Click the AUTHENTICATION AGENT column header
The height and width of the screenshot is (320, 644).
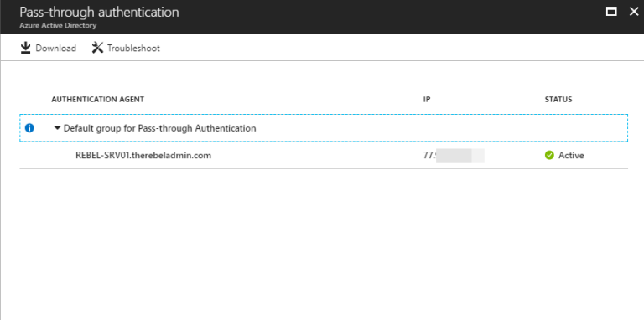click(98, 100)
